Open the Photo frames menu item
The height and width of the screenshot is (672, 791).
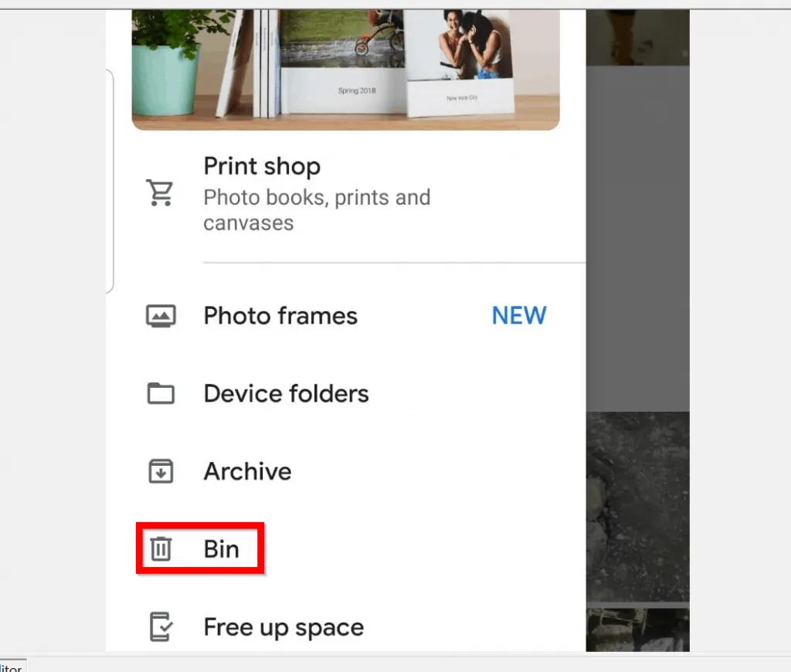click(x=280, y=316)
